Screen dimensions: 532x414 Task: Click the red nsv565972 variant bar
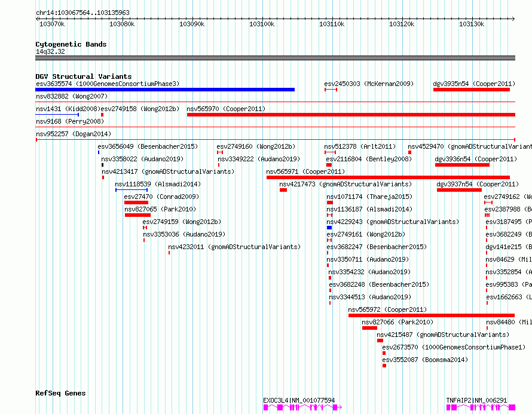(x=432, y=315)
